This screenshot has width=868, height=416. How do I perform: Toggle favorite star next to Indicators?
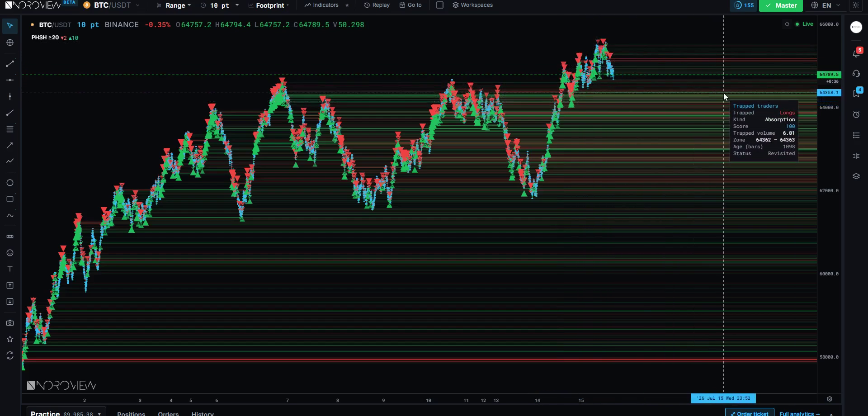click(347, 5)
